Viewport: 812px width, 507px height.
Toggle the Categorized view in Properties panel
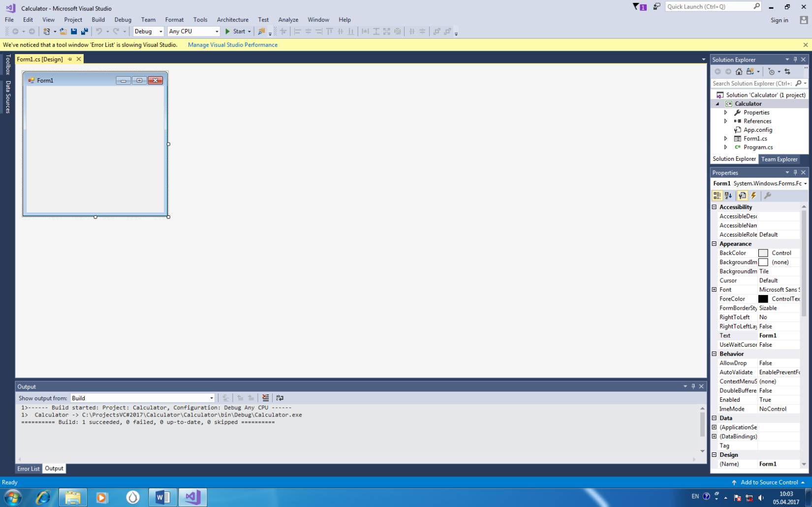coord(717,196)
